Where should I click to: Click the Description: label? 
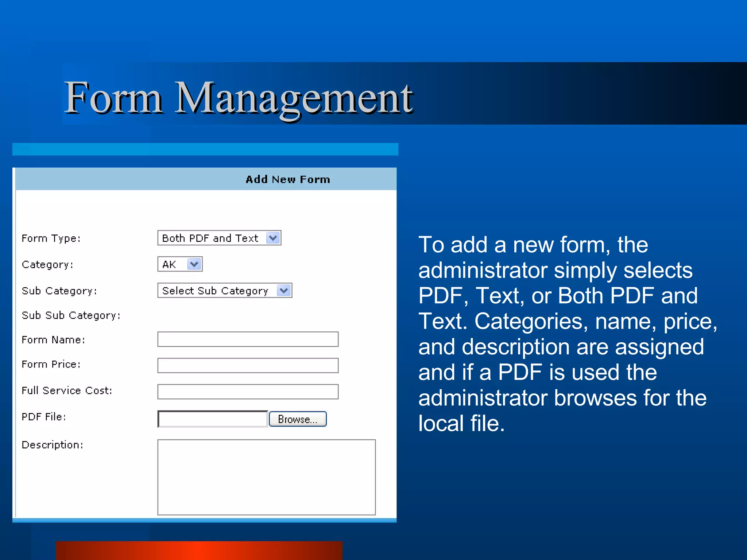tap(53, 445)
